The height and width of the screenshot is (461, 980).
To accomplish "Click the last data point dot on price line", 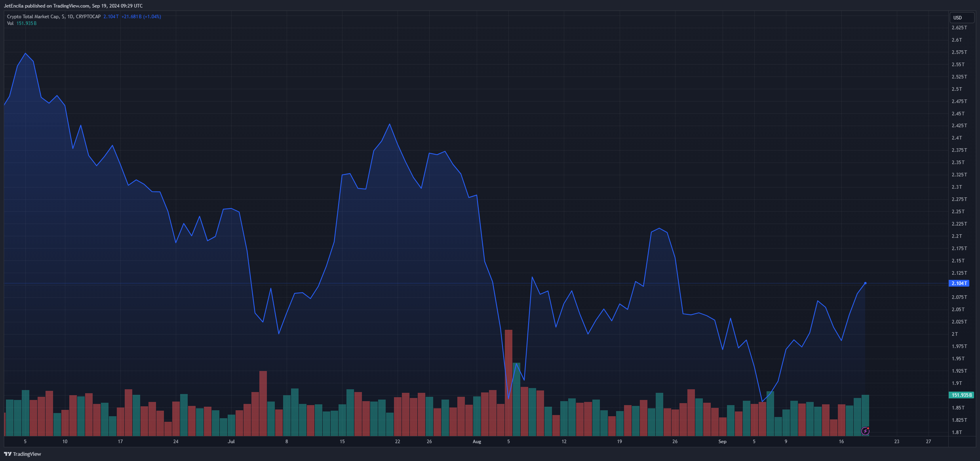I will pyautogui.click(x=865, y=283).
